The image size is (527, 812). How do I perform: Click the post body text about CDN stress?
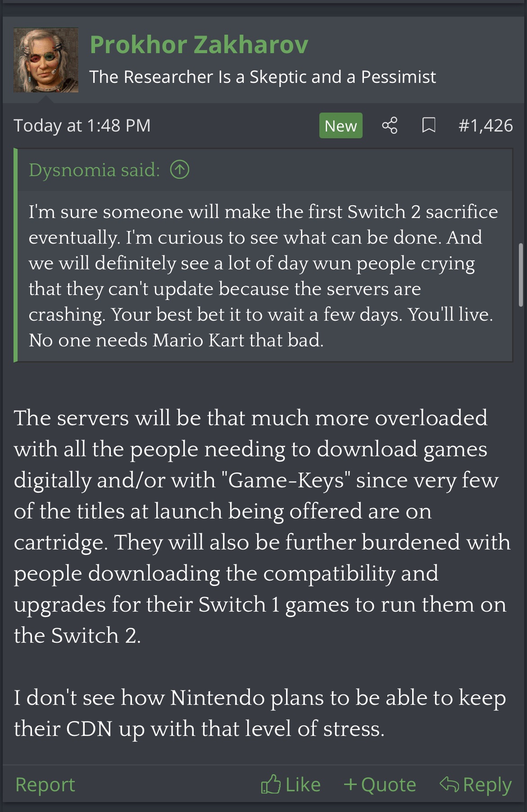260,713
